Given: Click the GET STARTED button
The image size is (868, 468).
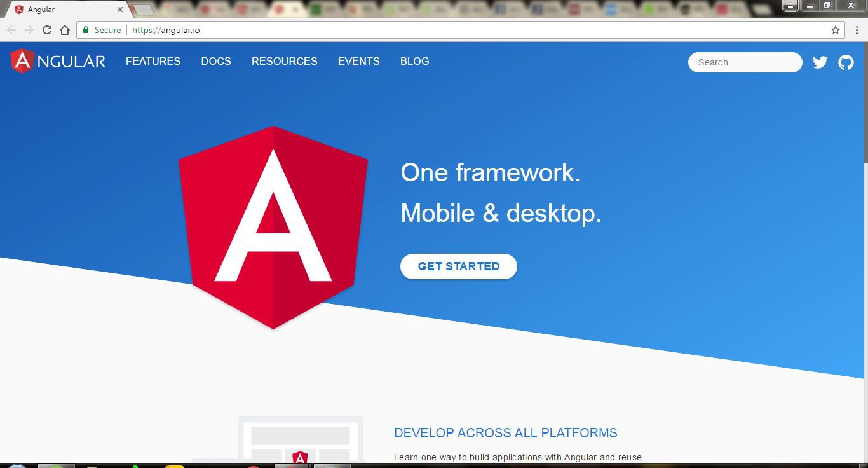Looking at the screenshot, I should pyautogui.click(x=459, y=266).
